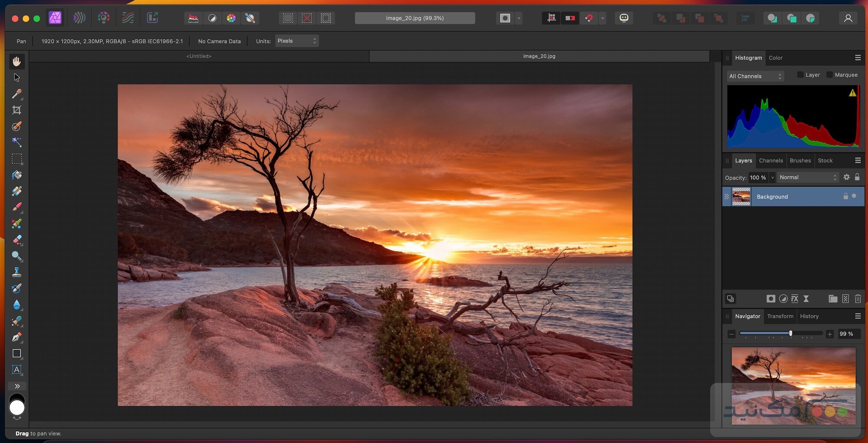Pick the Flood Select tool

pyautogui.click(x=17, y=142)
